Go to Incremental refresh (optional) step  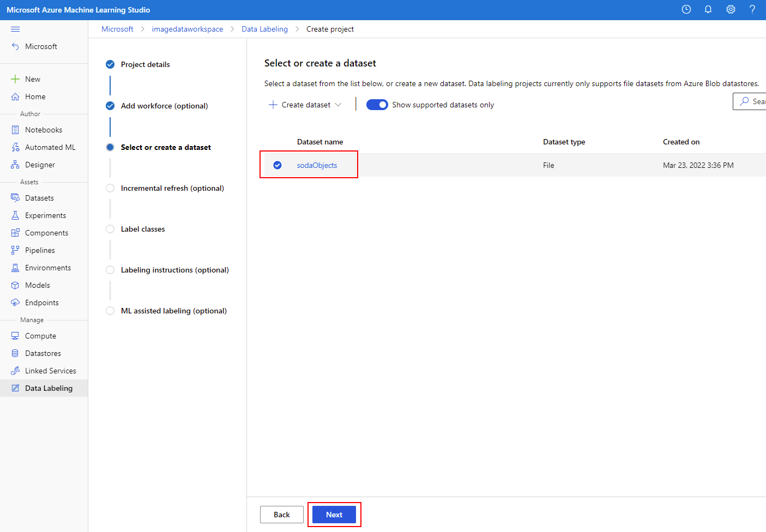(172, 188)
